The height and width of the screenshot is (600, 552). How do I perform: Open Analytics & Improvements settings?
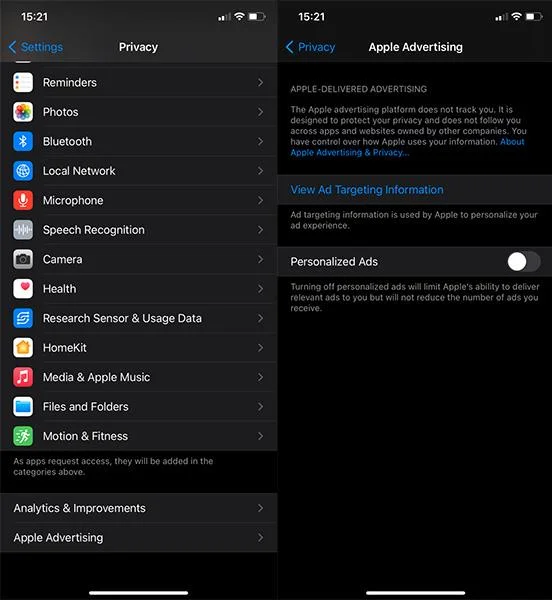[138, 508]
